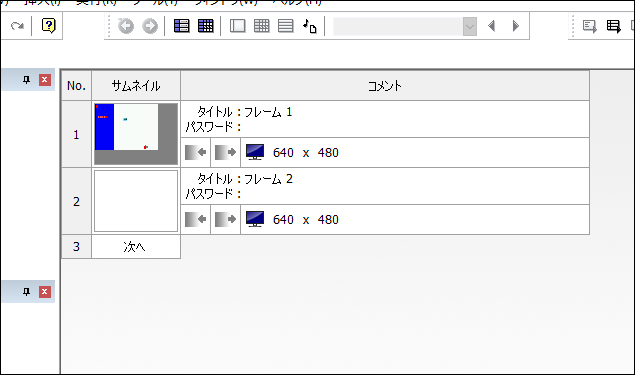Open the frame selector combo box
Image resolution: width=635 pixels, height=375 pixels.
pos(405,27)
